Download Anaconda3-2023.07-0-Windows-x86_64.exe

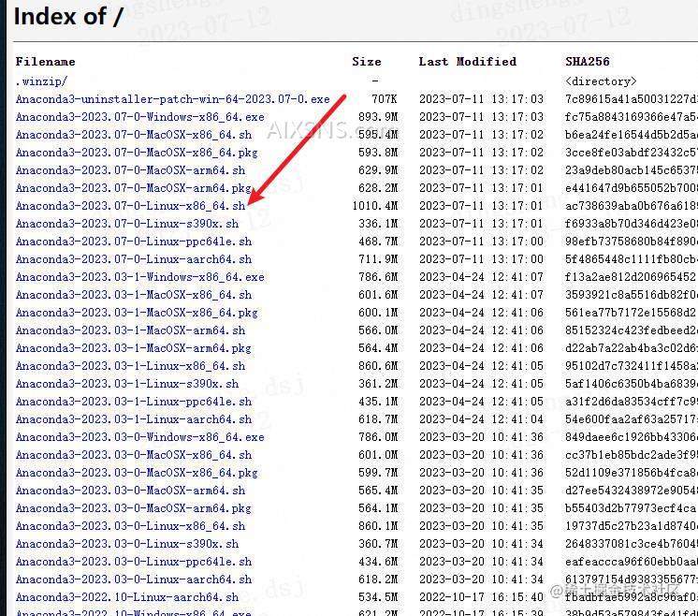coord(139,117)
